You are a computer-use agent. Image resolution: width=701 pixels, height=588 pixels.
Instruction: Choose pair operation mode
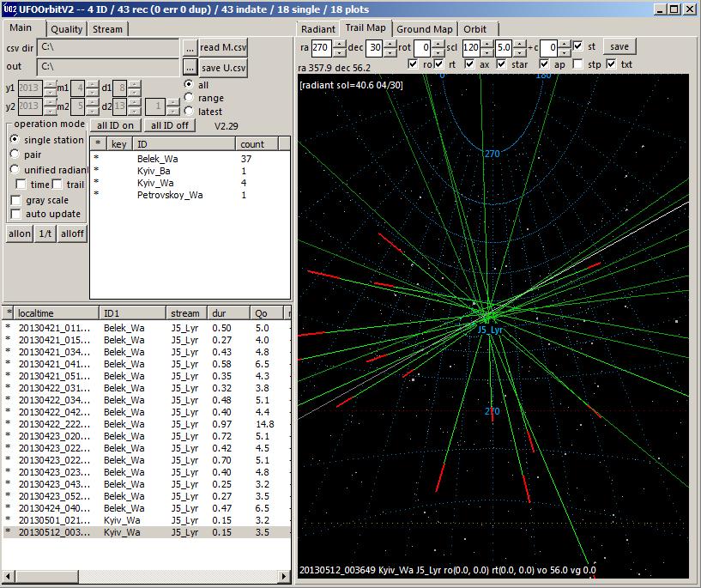tap(15, 155)
